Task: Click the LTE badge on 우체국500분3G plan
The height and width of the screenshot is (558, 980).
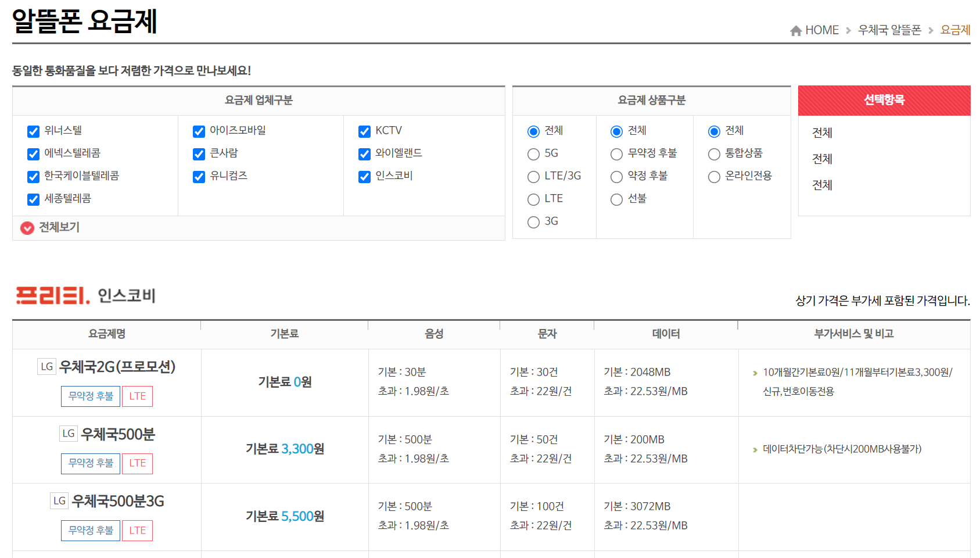Action: 137,530
